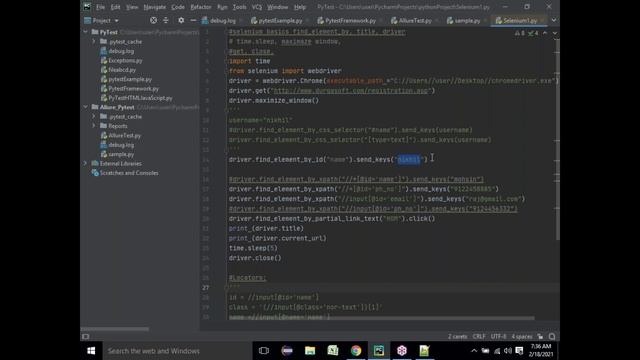Click the clock and date in taskbar

click(541, 351)
